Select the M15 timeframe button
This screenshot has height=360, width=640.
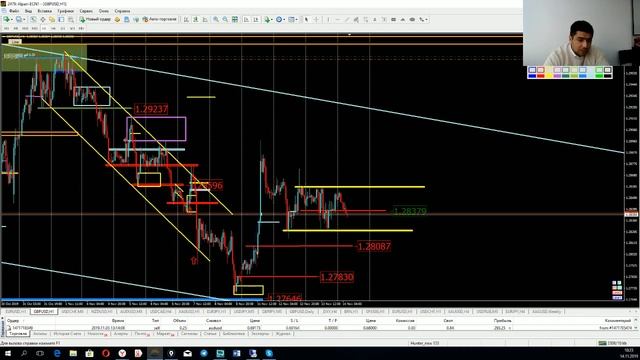coord(25,29)
